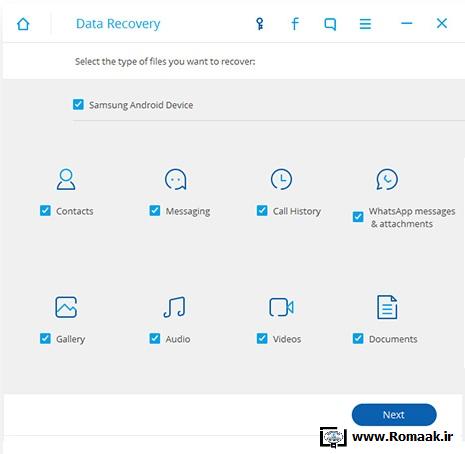This screenshot has width=465, height=454.
Task: Uncheck the Documents checkbox
Action: coord(358,339)
